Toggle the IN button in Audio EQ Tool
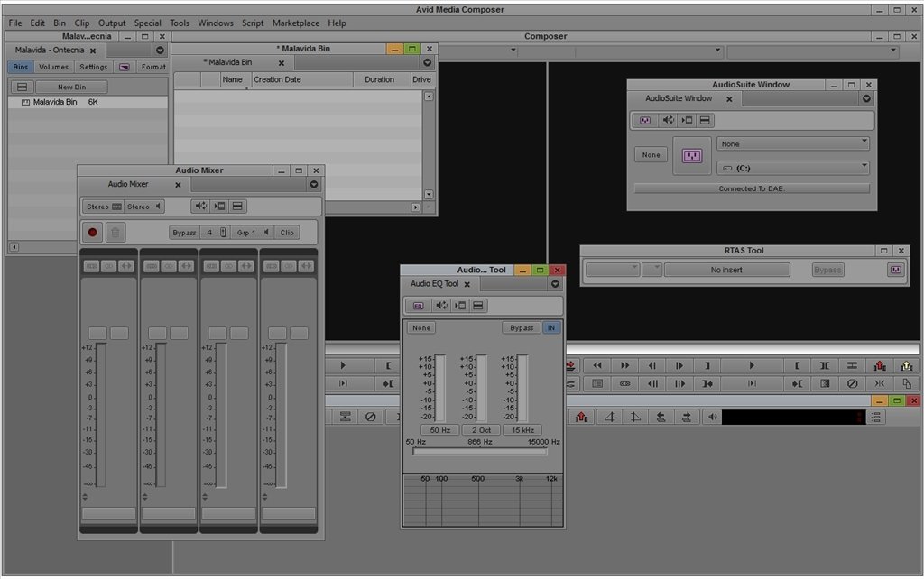 click(x=551, y=327)
